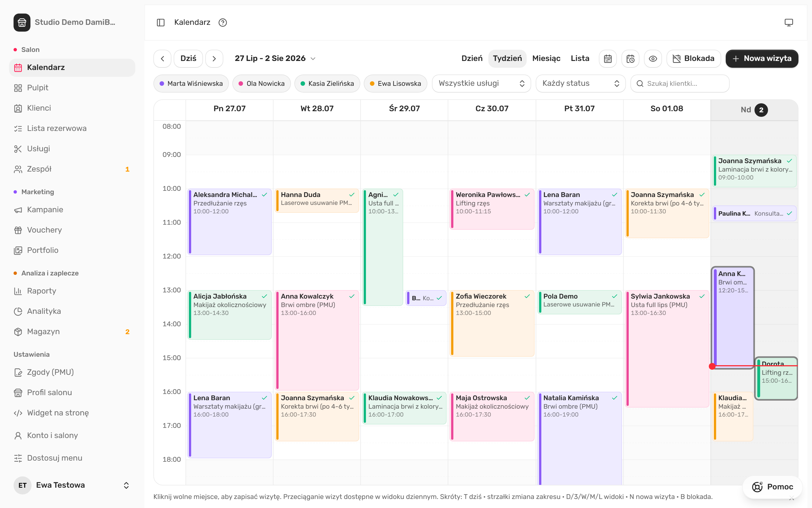Screen dimensions: 812x508
Task: Open Natalia Kamińska Brwi ombre appointment
Action: point(579,438)
